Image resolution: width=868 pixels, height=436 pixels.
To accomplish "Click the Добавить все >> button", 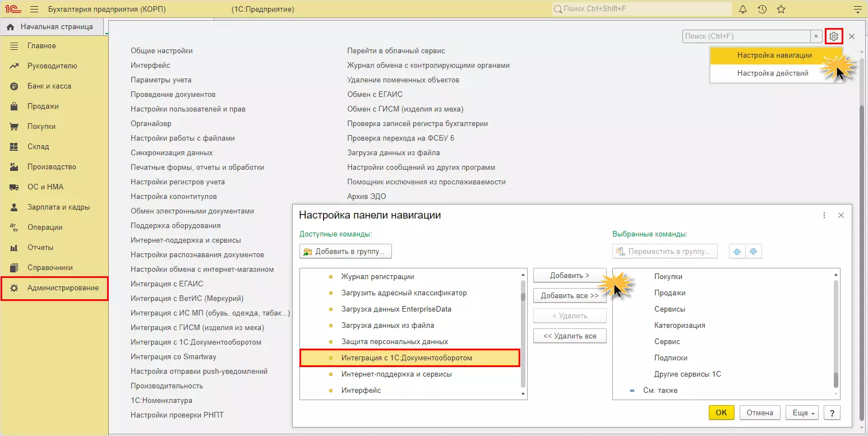I will pyautogui.click(x=570, y=296).
